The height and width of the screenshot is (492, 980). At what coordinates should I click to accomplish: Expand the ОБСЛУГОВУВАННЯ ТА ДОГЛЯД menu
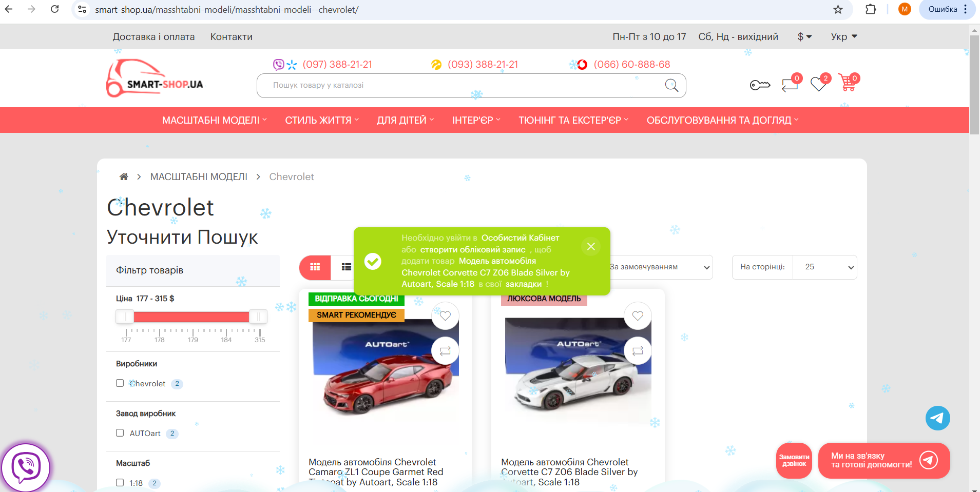[x=723, y=120]
